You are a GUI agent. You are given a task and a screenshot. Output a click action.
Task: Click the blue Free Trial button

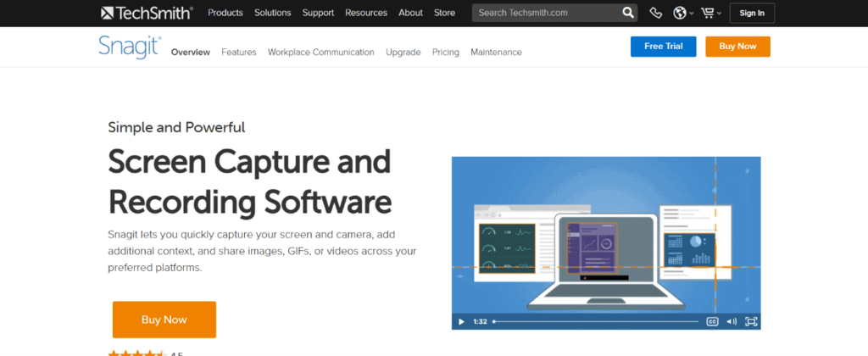(663, 47)
